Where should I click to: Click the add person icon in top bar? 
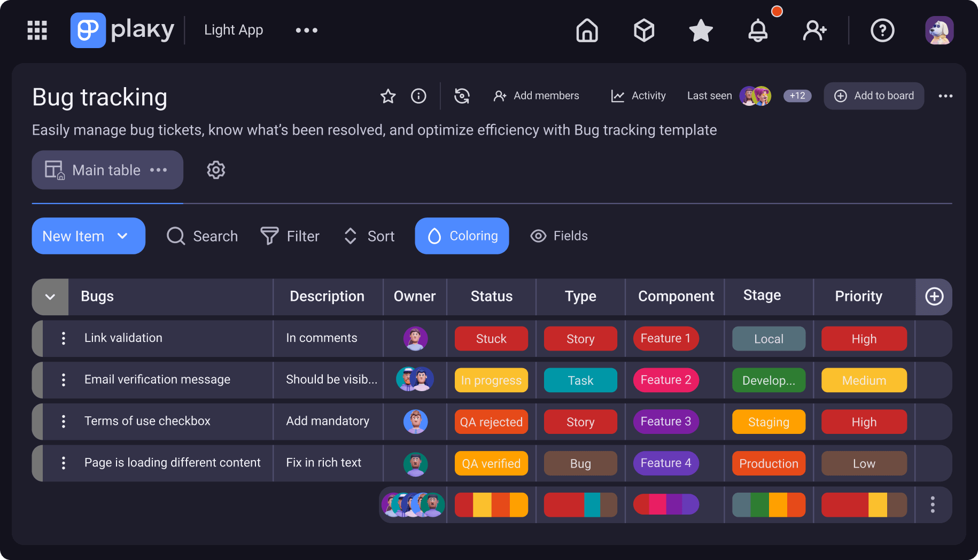814,30
